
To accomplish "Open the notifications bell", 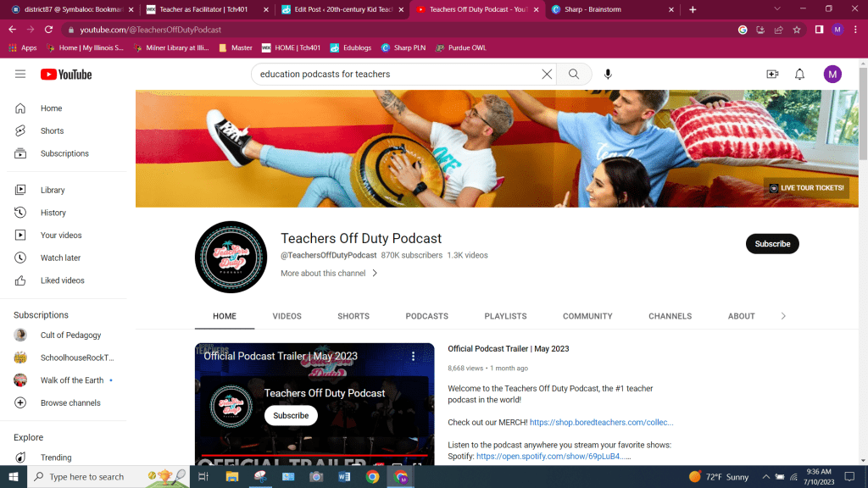I will click(x=799, y=75).
